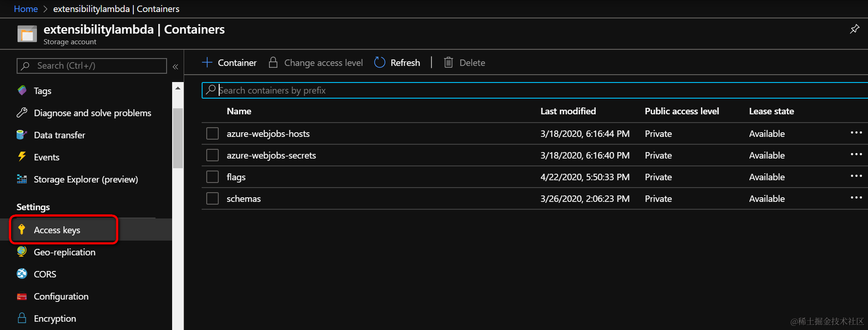This screenshot has width=868, height=330.
Task: Select the azure-webjobs-hosts checkbox
Action: 212,134
